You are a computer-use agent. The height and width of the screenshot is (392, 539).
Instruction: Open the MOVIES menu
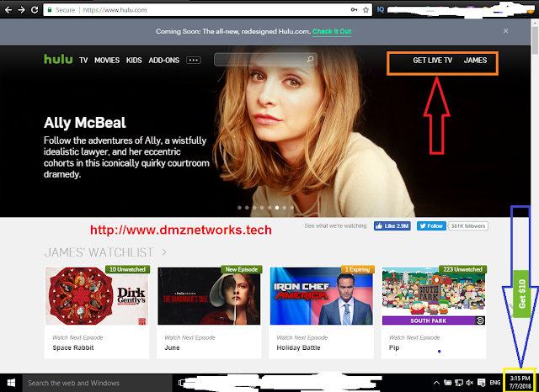tap(107, 61)
